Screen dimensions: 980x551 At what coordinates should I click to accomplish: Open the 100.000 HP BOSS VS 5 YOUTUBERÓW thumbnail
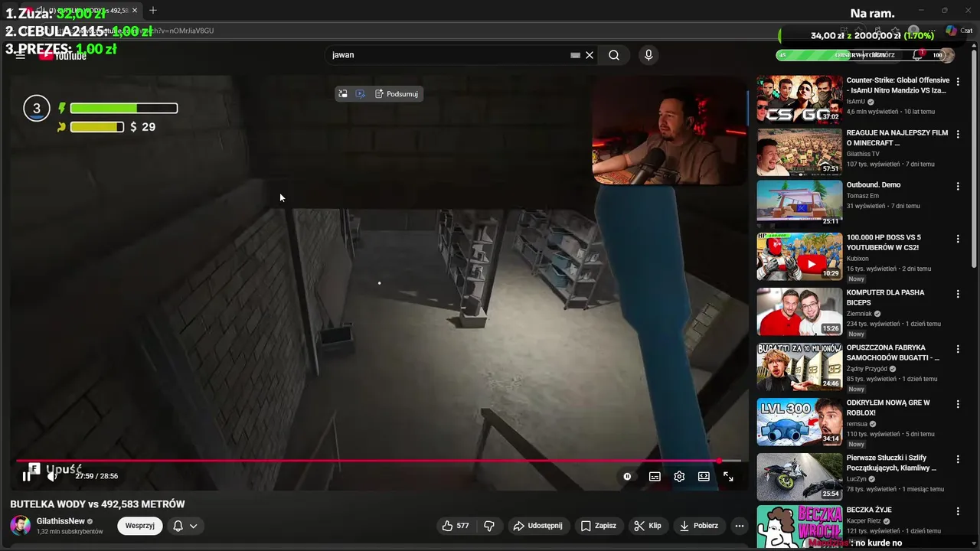click(x=799, y=256)
